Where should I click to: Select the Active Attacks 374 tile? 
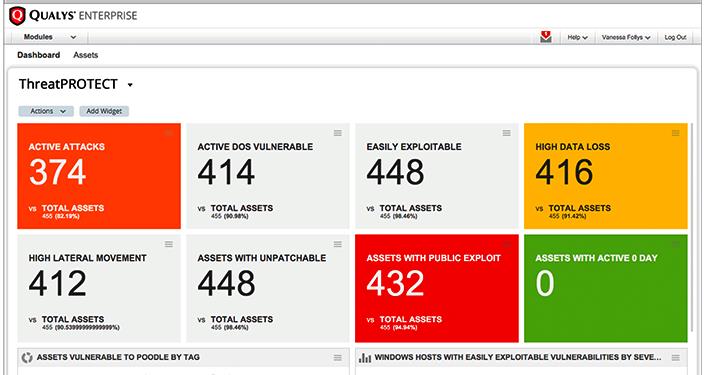99,176
